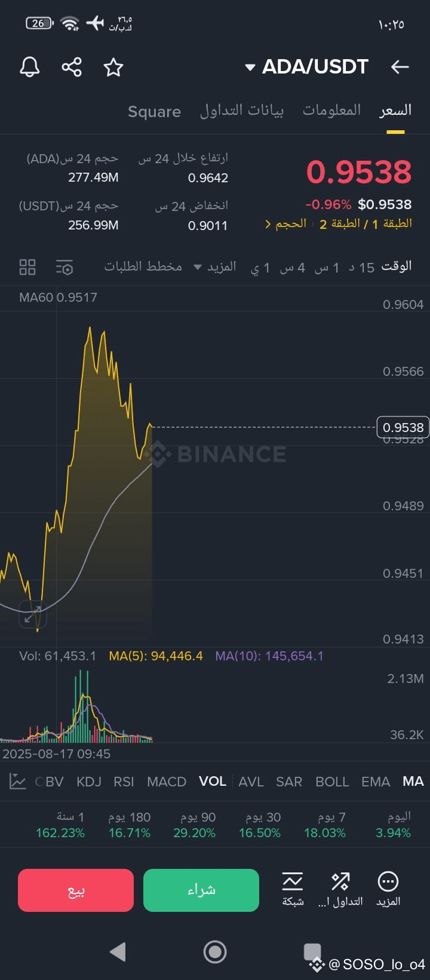The height and width of the screenshot is (980, 430).
Task: Click the 24h high value 0.9642
Action: 208,178
